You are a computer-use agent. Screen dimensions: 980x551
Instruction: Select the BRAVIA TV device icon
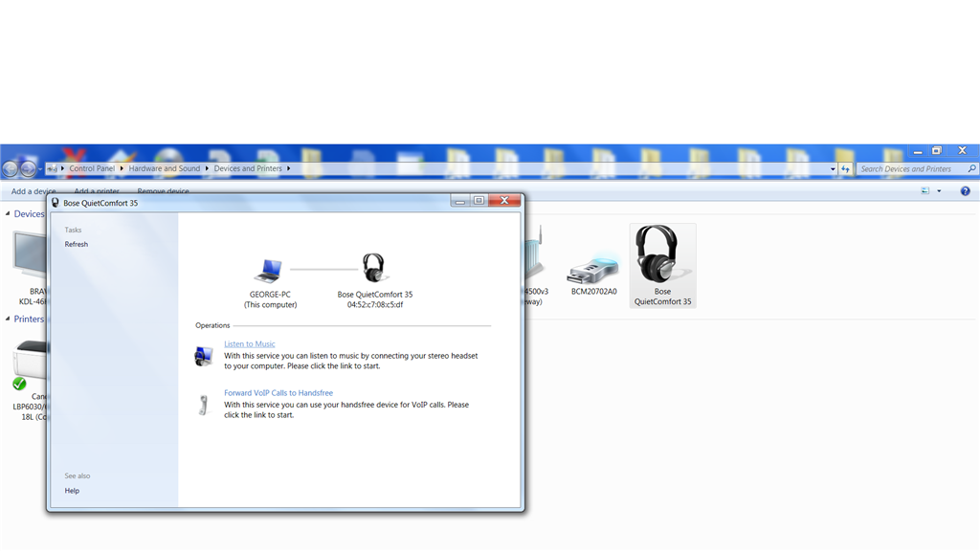coord(30,254)
